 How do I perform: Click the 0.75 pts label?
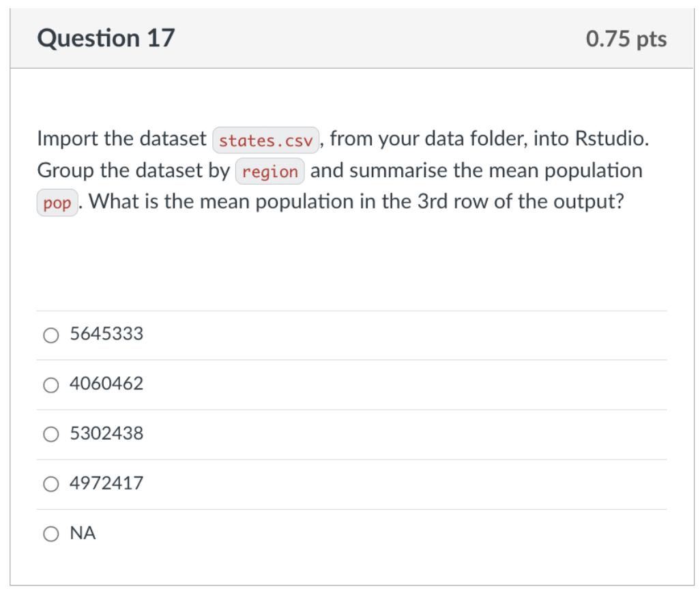(x=627, y=39)
